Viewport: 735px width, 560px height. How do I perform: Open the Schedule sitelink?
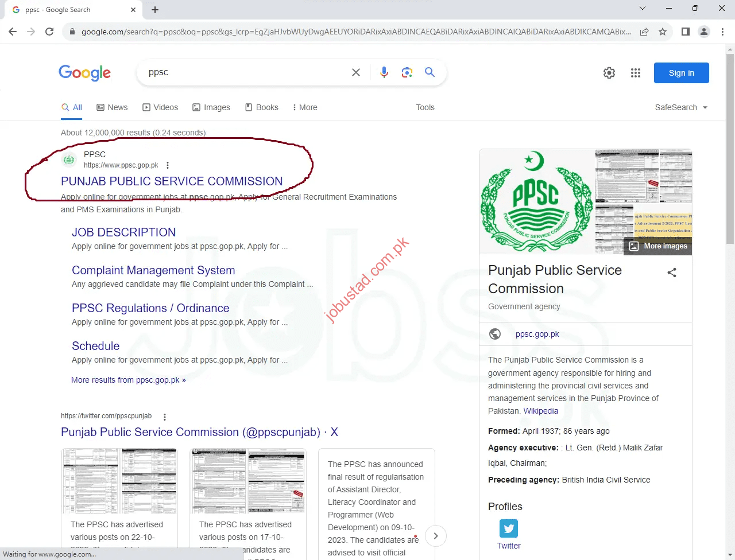[x=96, y=346]
